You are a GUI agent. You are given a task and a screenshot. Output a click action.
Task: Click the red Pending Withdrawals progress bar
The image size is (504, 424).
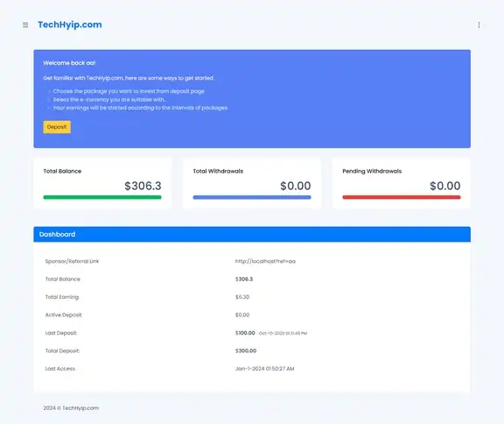pos(402,197)
